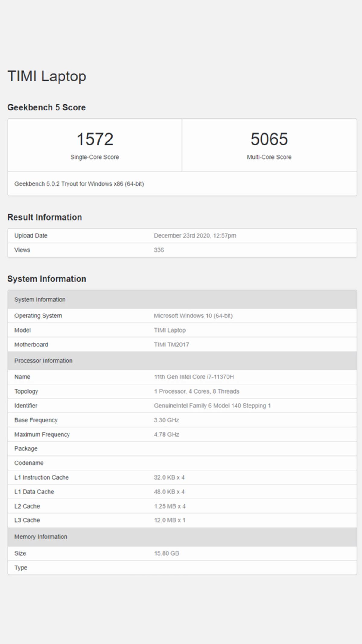
Task: Select the 3.30 GHz base frequency value
Action: [x=167, y=420]
